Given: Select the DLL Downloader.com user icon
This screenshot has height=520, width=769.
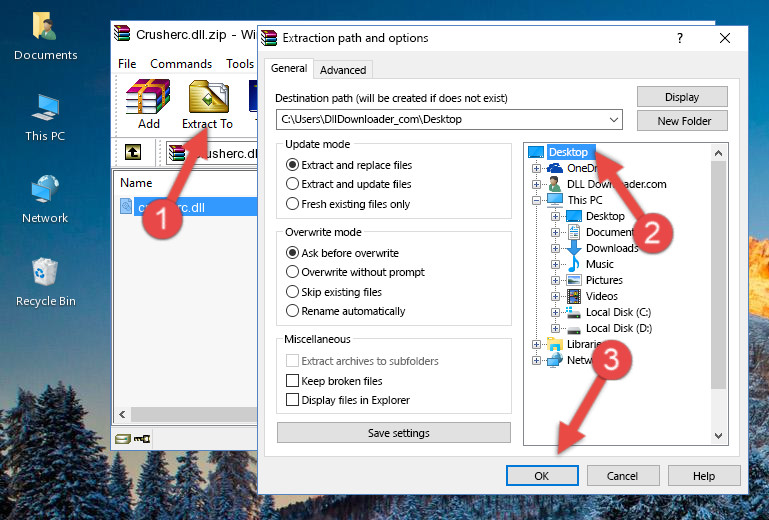Looking at the screenshot, I should point(555,184).
